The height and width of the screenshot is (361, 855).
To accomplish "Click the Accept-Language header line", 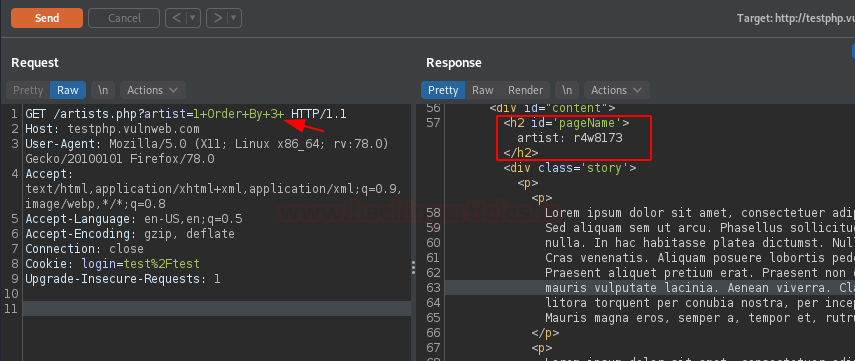I will pyautogui.click(x=134, y=219).
